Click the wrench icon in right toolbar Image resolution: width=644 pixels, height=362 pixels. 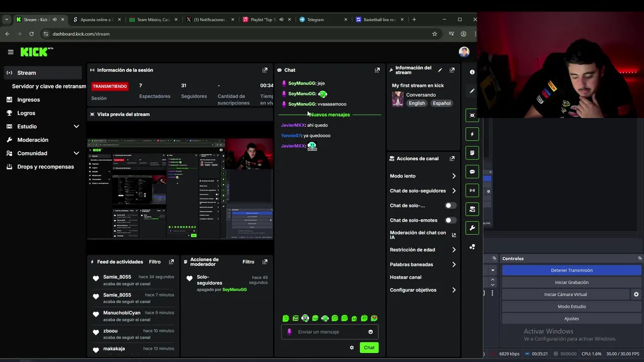pyautogui.click(x=472, y=228)
